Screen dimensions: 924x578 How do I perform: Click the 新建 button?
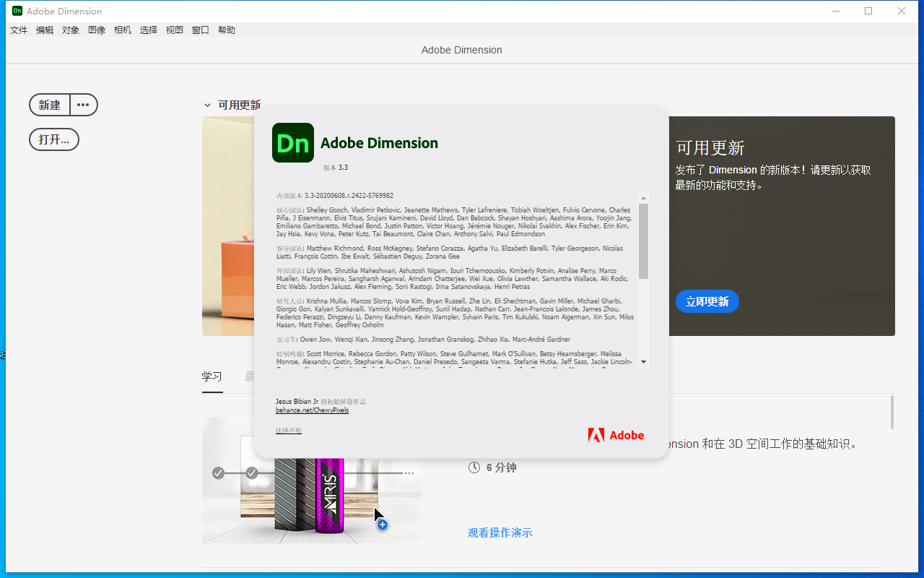tap(49, 105)
